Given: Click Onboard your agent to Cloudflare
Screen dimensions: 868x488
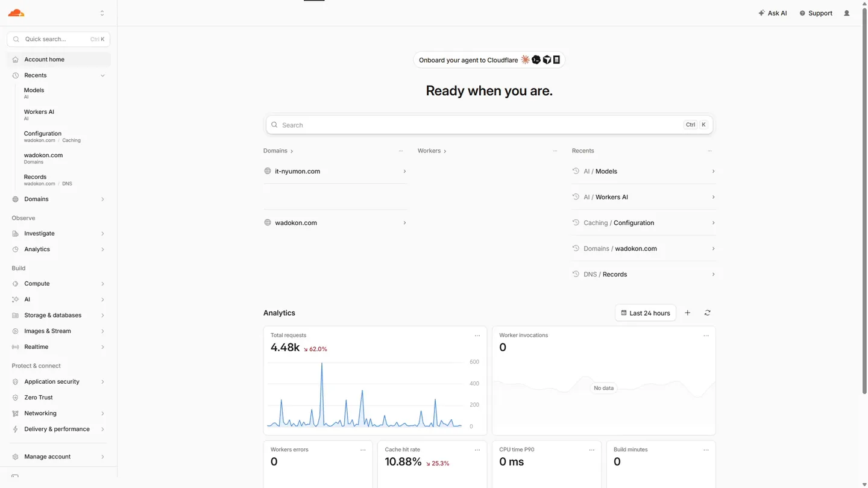Looking at the screenshot, I should tap(489, 60).
